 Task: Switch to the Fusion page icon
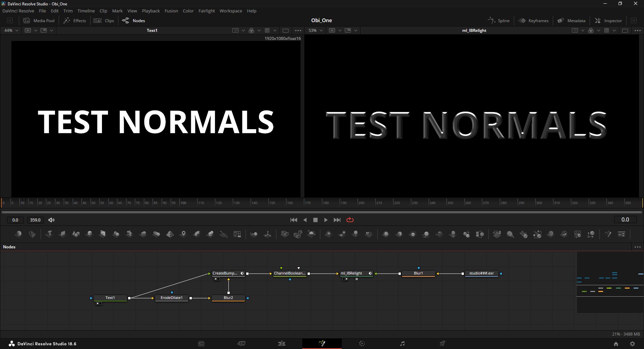tap(322, 343)
